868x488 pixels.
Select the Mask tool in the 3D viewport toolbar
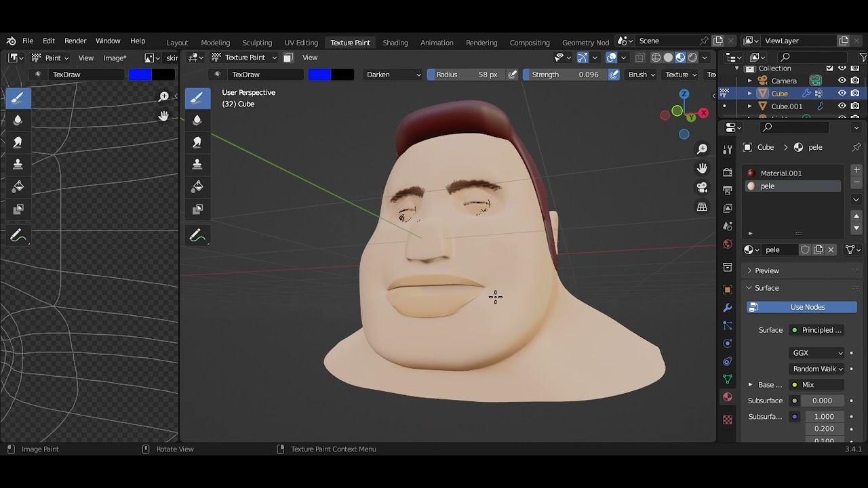pyautogui.click(x=197, y=209)
